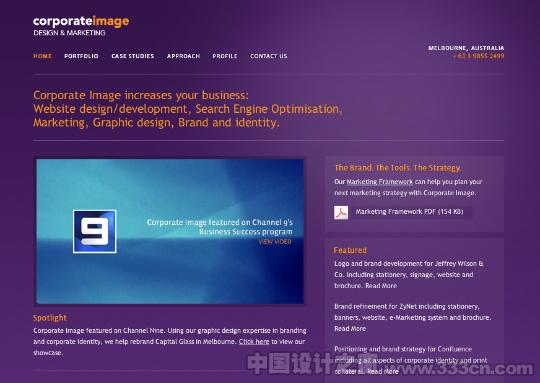Open the Profile menu item
This screenshot has height=383, width=540.
pos(225,56)
